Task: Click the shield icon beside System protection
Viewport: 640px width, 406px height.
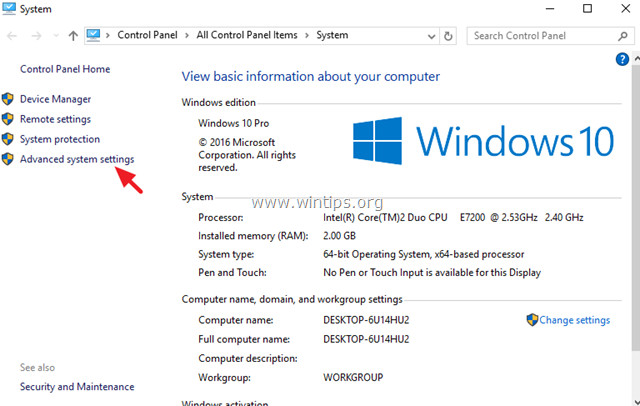Action: [x=7, y=139]
